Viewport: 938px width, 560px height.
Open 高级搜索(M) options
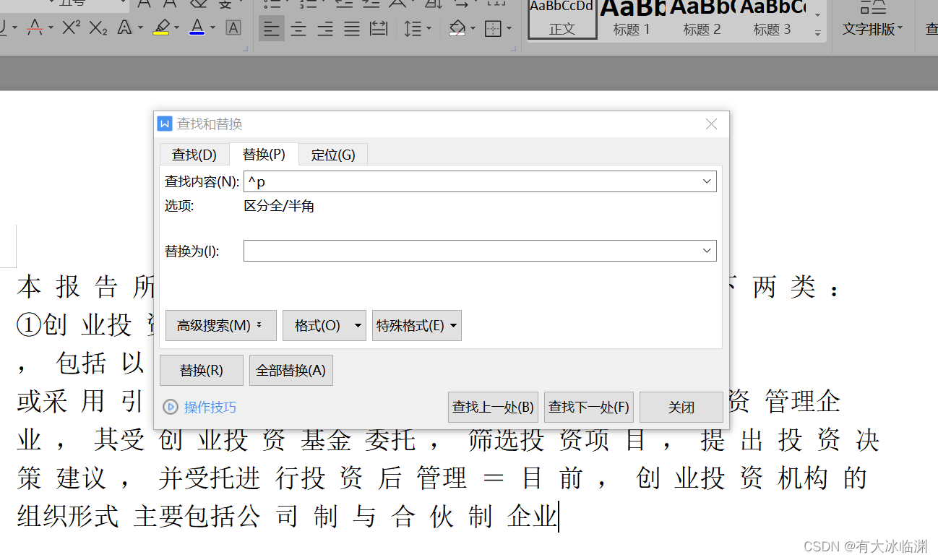(x=221, y=326)
